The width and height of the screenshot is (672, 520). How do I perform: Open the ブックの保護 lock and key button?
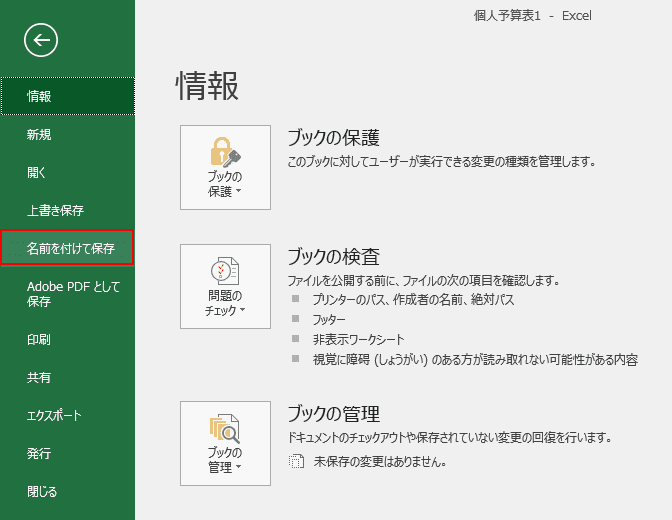225,168
